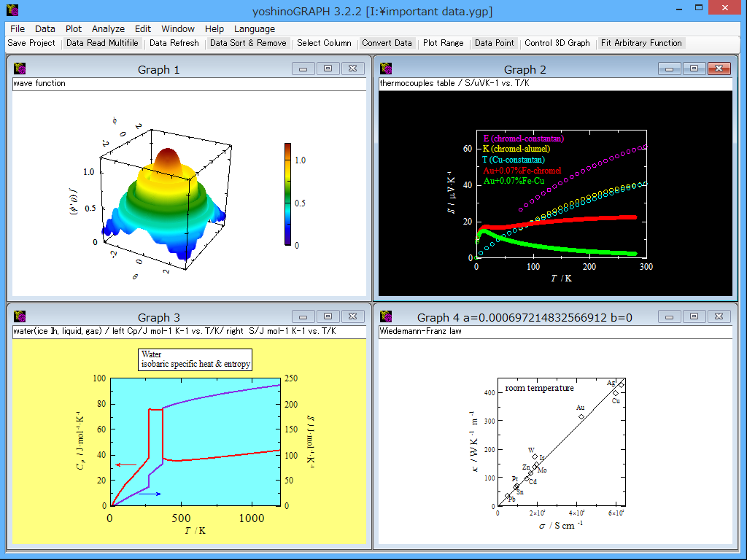Maximize the Graph 1 window
Viewport: 747px width, 560px height.
328,69
